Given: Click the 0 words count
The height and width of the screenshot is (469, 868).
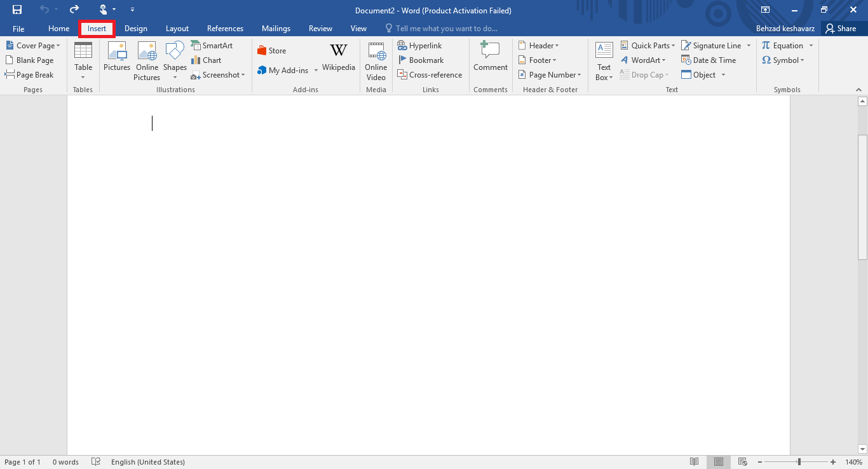Looking at the screenshot, I should tap(65, 462).
